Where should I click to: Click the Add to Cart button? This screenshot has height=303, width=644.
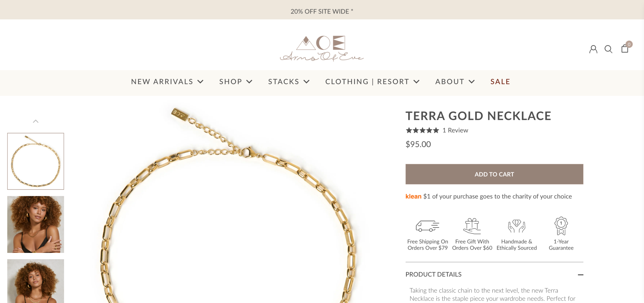pos(494,174)
